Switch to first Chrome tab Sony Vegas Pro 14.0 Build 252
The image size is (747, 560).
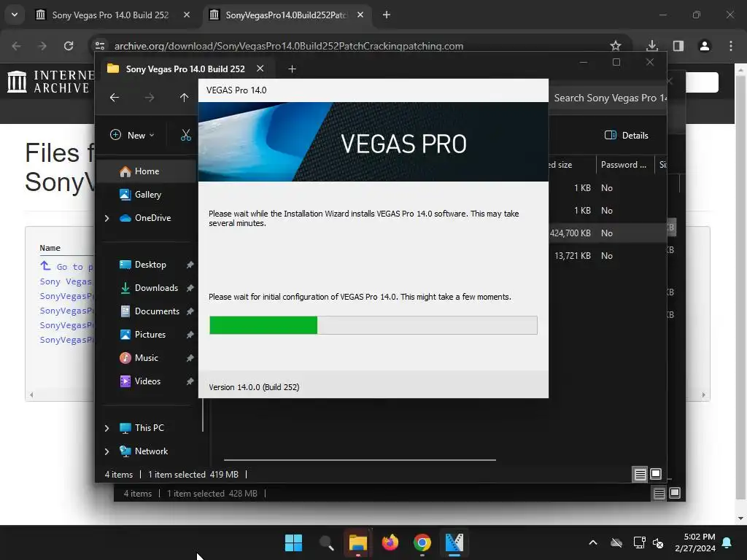(x=110, y=15)
